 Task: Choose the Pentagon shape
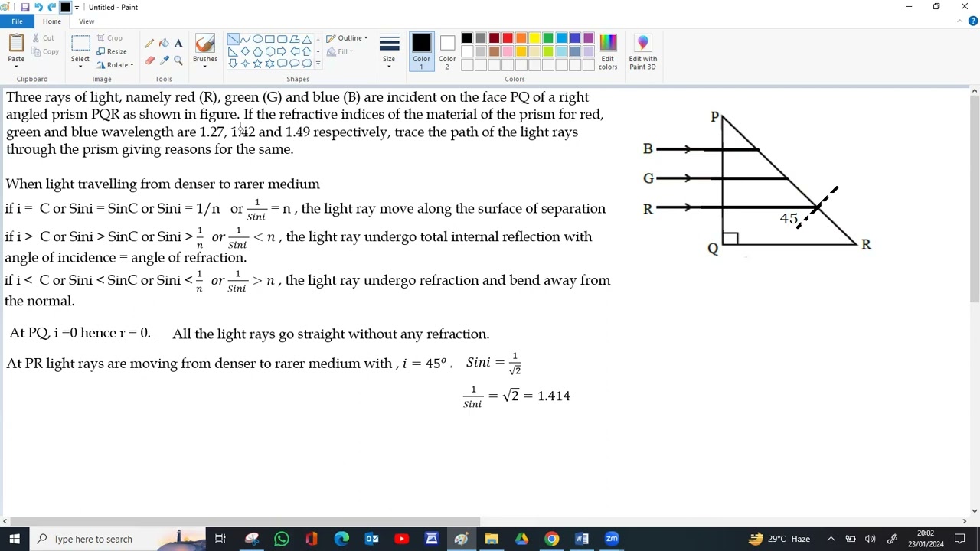257,51
